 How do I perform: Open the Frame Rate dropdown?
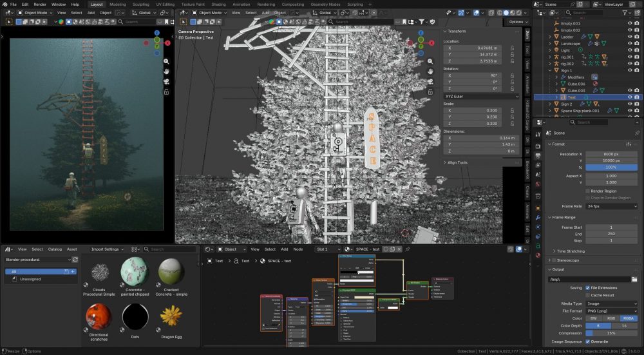point(611,206)
